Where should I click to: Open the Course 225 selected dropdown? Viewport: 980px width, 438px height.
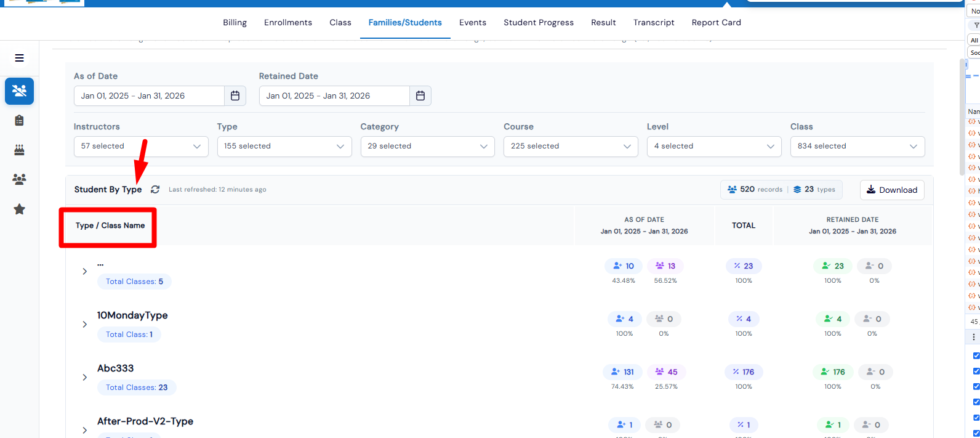coord(571,147)
